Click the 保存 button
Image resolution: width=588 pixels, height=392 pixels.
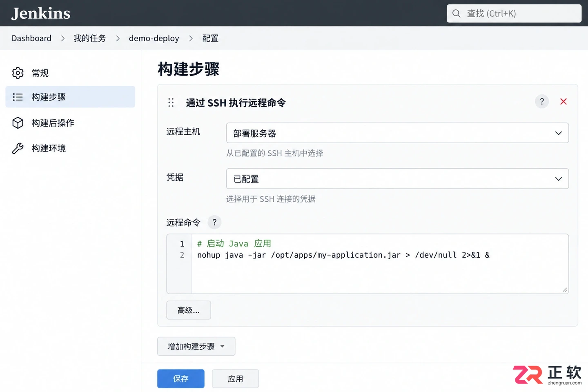(181, 379)
